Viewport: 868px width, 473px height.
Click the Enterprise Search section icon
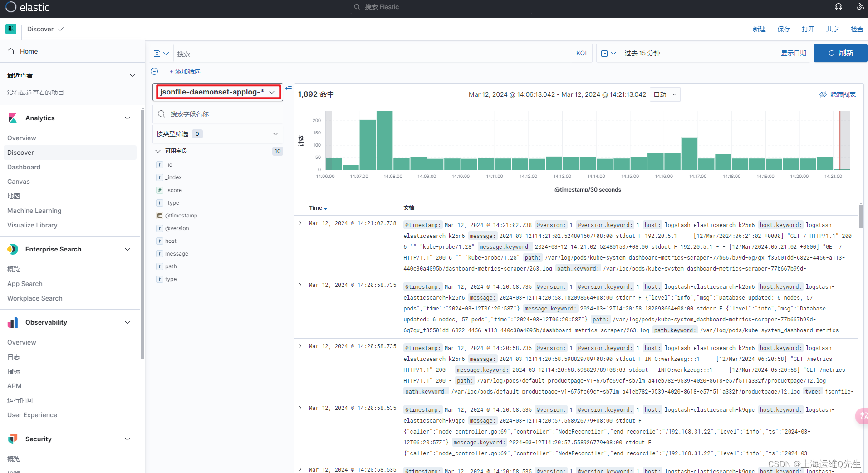click(x=13, y=249)
